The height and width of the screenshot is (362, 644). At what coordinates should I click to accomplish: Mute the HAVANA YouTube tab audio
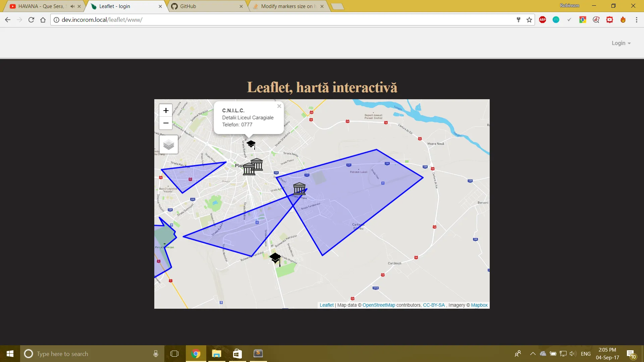pyautogui.click(x=72, y=6)
